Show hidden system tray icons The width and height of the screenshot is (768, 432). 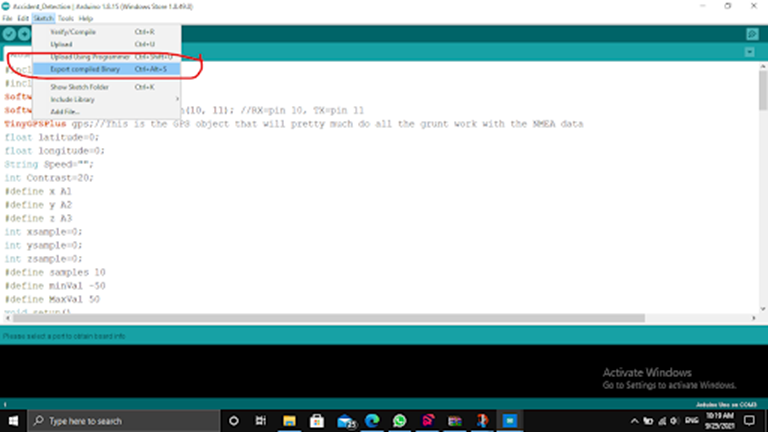click(634, 421)
